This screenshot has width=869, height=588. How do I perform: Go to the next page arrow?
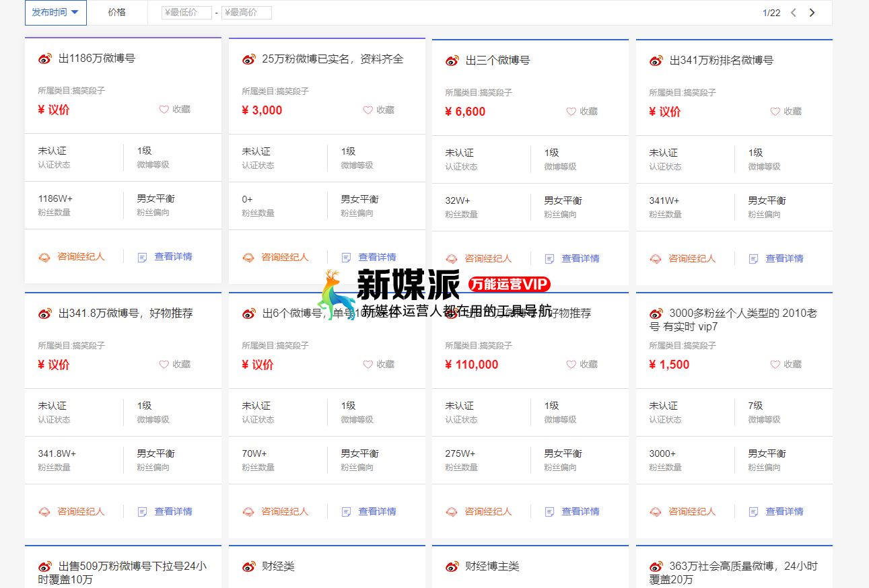coord(812,13)
